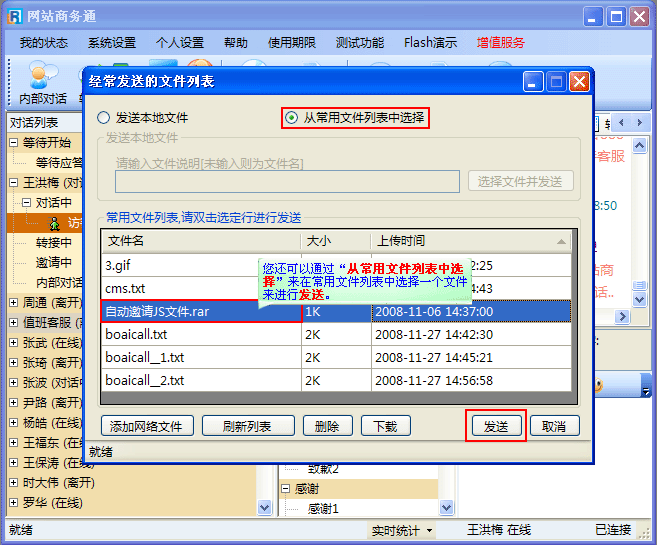Select the 从常用文件列表中选择 radio option
Screen dimensions: 657x545
292,118
